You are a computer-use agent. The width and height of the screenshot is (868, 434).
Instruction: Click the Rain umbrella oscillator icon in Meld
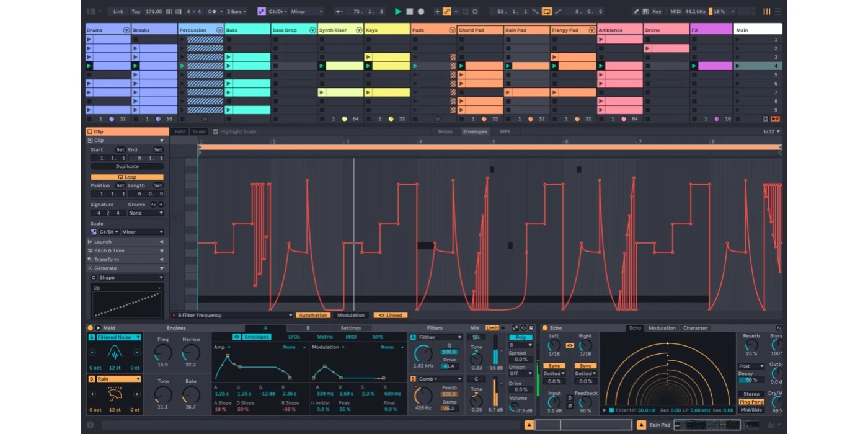click(115, 394)
